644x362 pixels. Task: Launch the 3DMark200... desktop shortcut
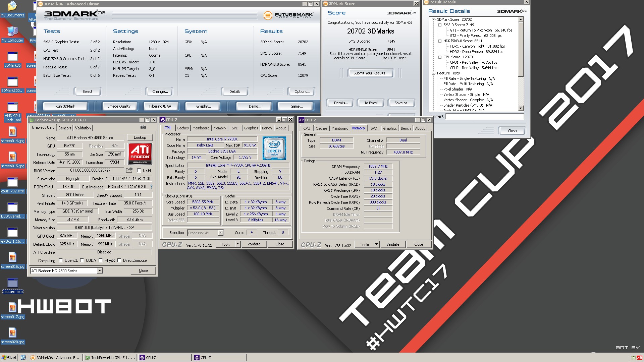(x=12, y=84)
